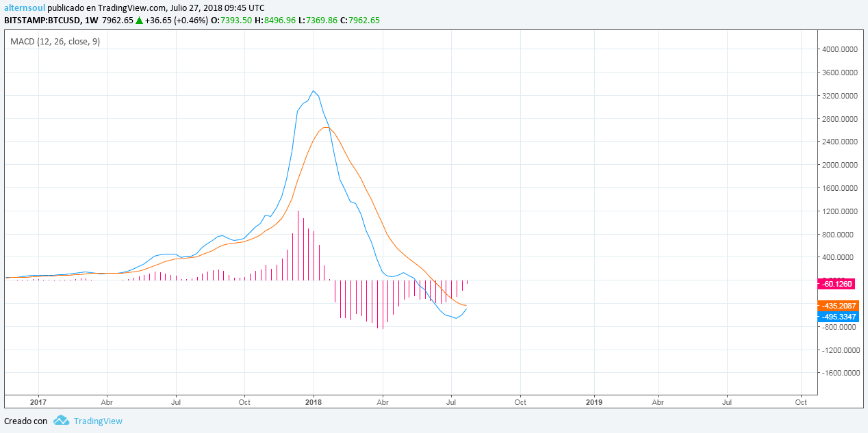868x433 pixels.
Task: Open the TradingView footer link
Action: 98,421
